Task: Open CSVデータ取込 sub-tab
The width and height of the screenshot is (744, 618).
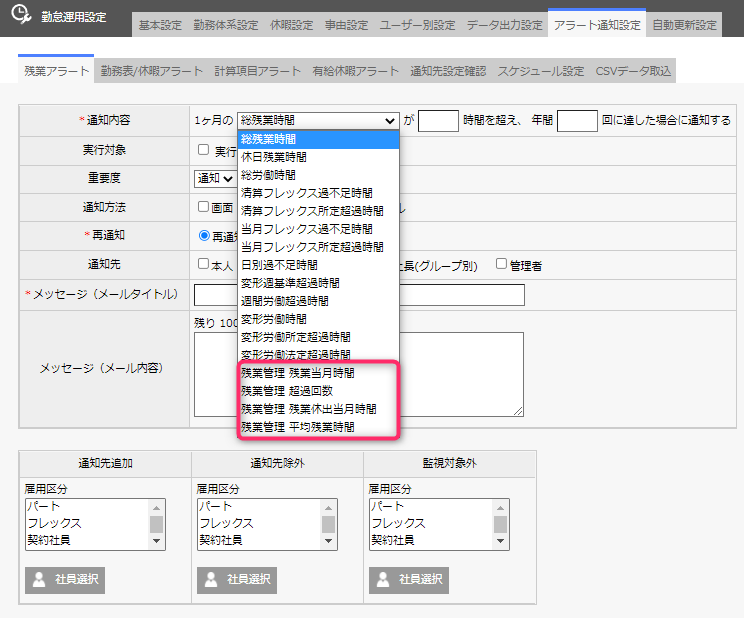Action: 633,71
